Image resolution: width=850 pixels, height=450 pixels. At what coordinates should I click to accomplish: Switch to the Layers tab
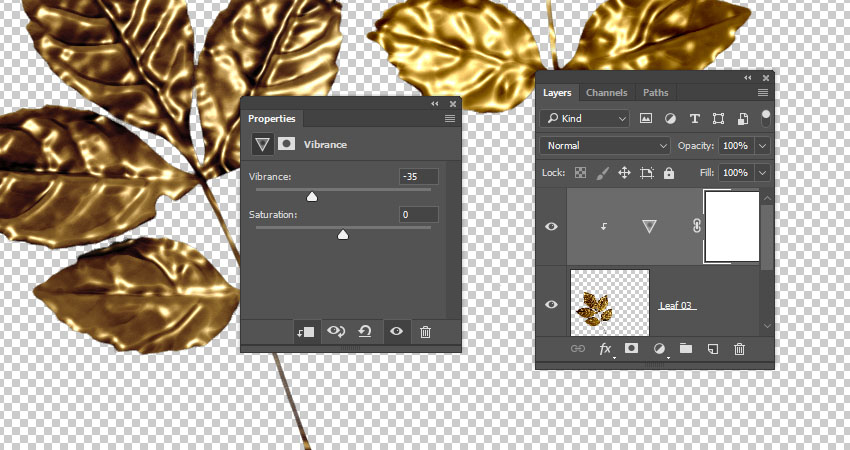[557, 93]
